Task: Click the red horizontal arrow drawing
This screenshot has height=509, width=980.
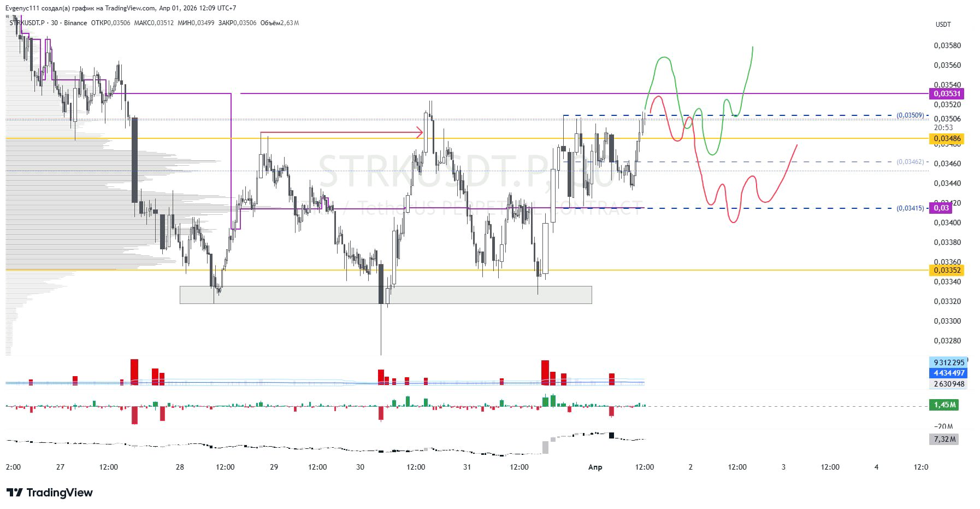Action: [339, 132]
